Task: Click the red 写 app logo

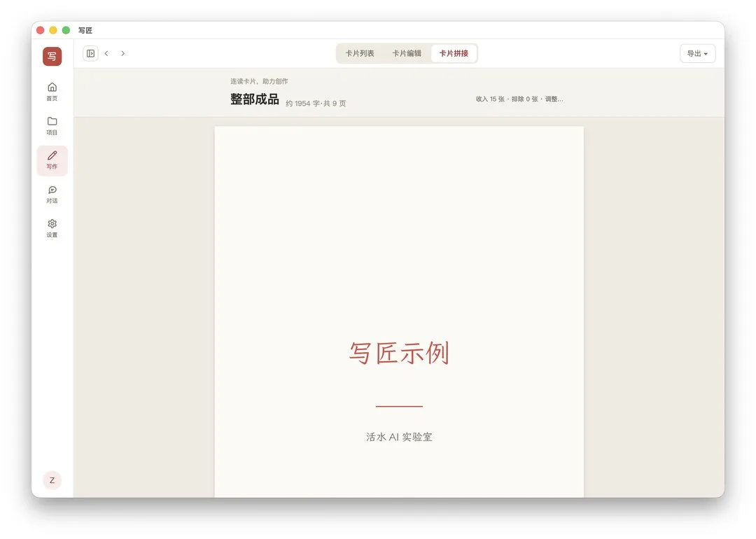Action: pos(52,56)
